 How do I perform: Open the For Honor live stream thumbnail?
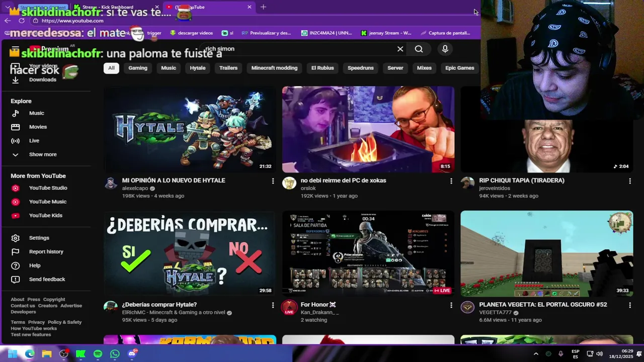click(x=368, y=253)
